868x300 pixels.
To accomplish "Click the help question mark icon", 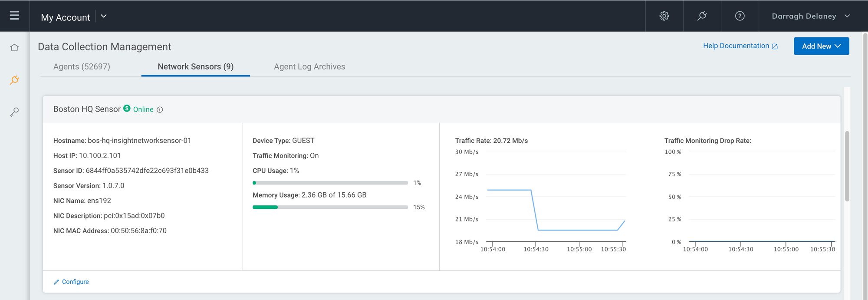I will pyautogui.click(x=740, y=16).
